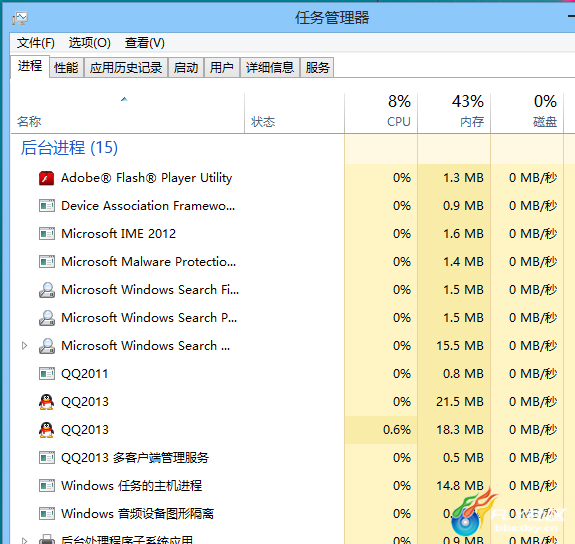Screen dimensions: 575x544
Task: Click the Microsoft Malware Protection icon
Action: coord(47,262)
